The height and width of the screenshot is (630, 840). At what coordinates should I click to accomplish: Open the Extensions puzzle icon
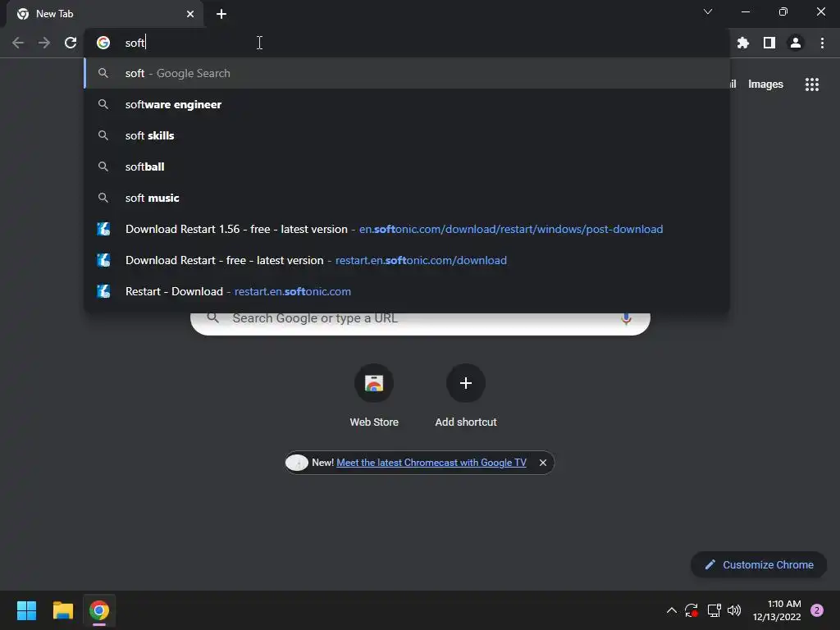pos(743,43)
